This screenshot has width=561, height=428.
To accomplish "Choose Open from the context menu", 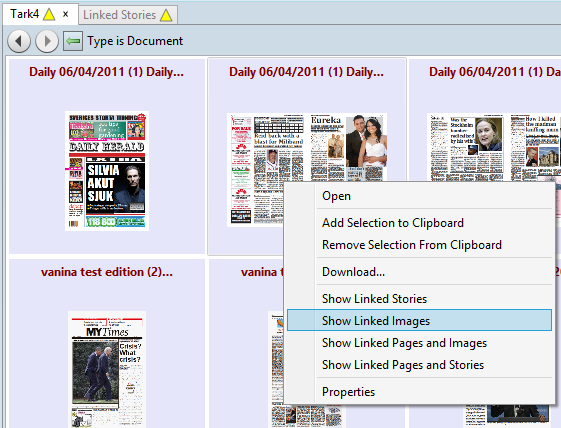I will pyautogui.click(x=419, y=196).
